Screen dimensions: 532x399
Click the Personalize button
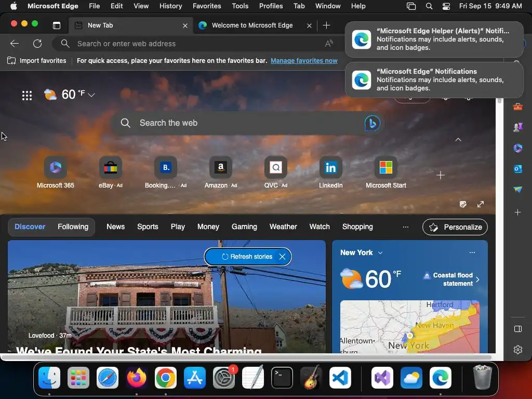point(455,227)
